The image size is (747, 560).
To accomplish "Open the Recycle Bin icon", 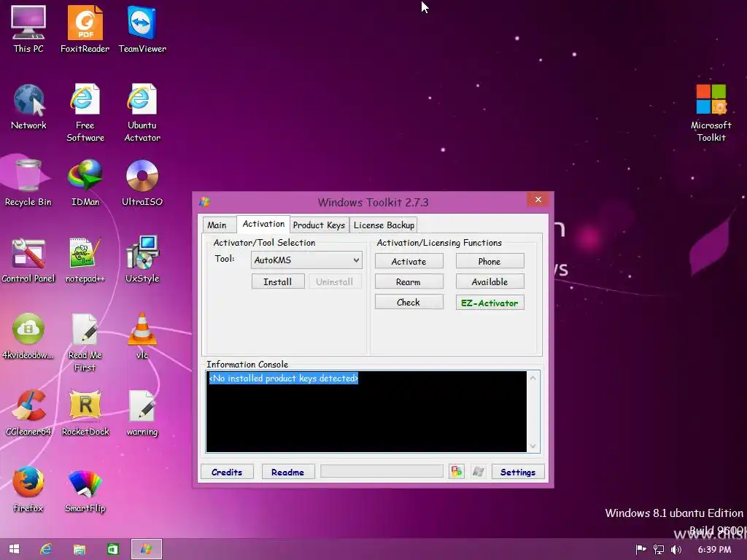I will (x=28, y=183).
